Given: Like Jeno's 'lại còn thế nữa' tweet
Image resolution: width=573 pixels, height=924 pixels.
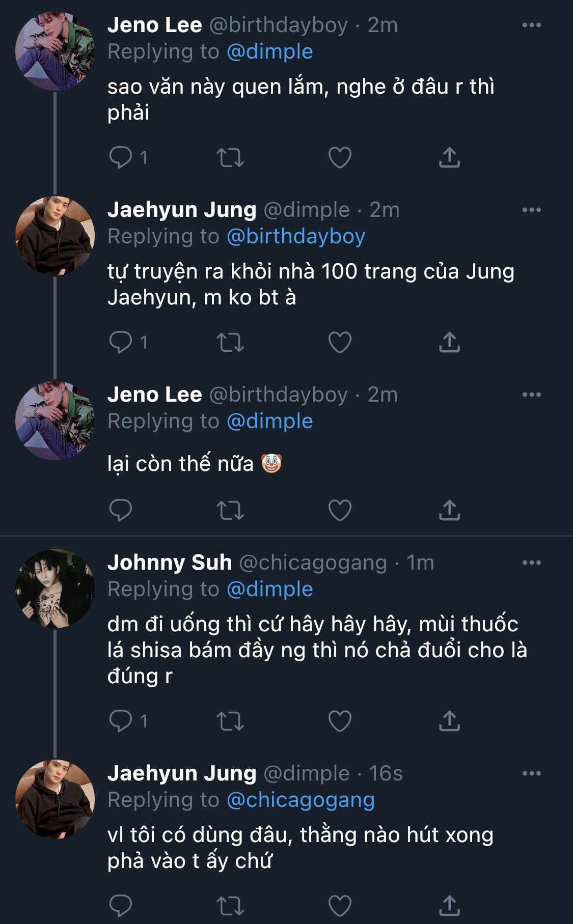Looking at the screenshot, I should 340,510.
